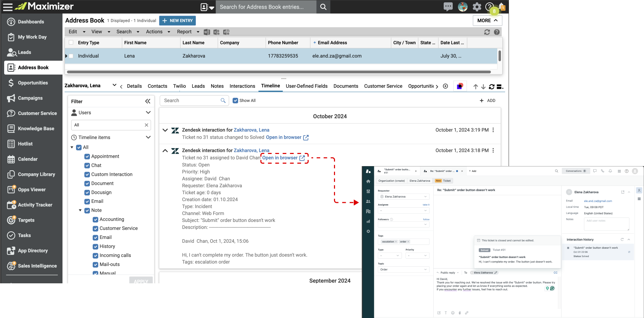Open settings gear in header

point(477,7)
